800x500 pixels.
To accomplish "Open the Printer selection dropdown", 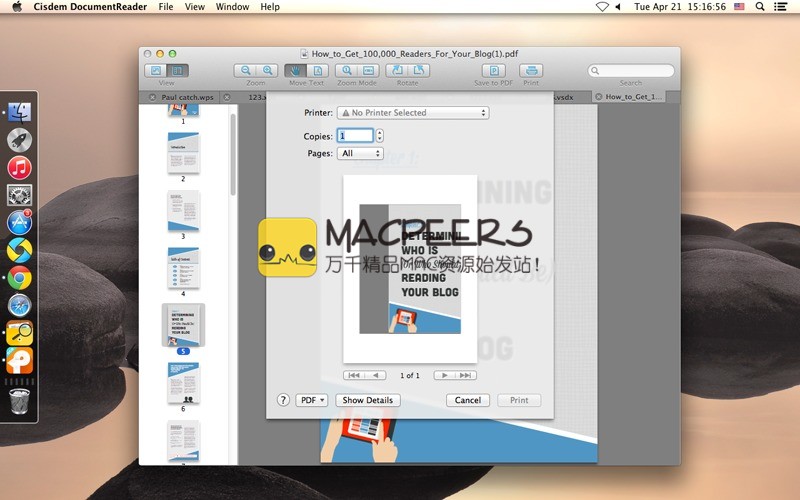I will 413,113.
